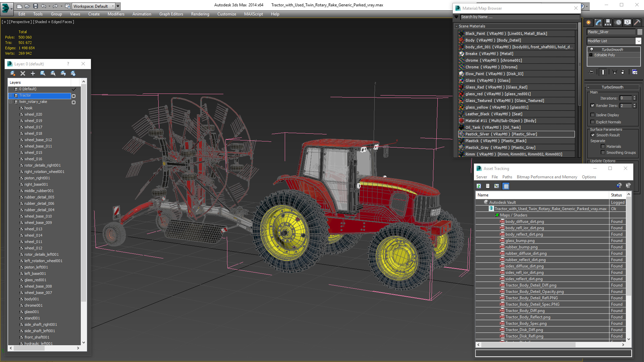The height and width of the screenshot is (362, 644).
Task: Open Material/Map Browser options arrow
Action: click(x=457, y=17)
